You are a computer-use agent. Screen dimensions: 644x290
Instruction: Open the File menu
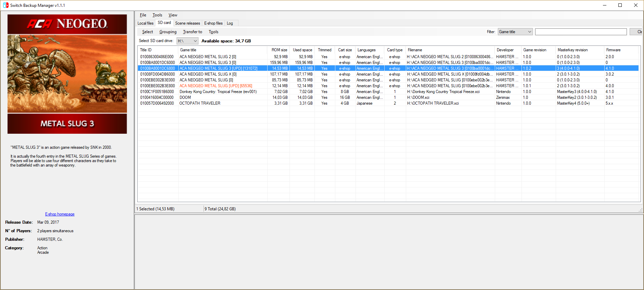pos(143,15)
